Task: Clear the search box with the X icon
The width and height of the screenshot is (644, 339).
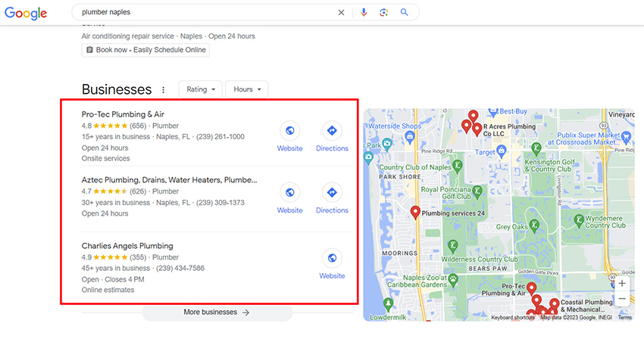Action: coord(341,12)
